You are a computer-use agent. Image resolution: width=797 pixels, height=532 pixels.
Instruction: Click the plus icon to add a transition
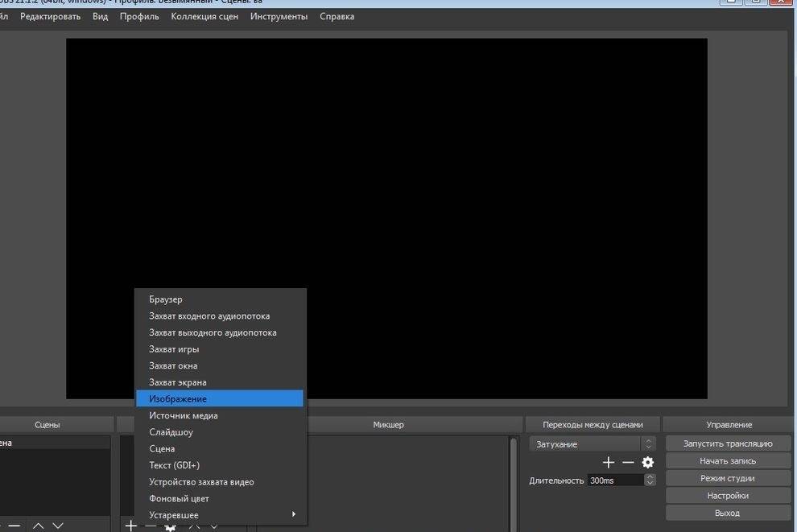click(x=608, y=462)
